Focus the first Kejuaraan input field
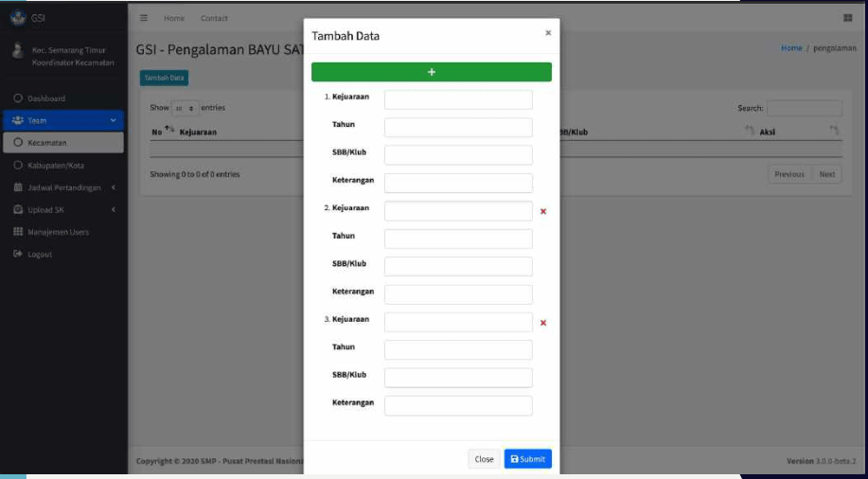Viewport: 868px width, 479px height. pyautogui.click(x=458, y=99)
